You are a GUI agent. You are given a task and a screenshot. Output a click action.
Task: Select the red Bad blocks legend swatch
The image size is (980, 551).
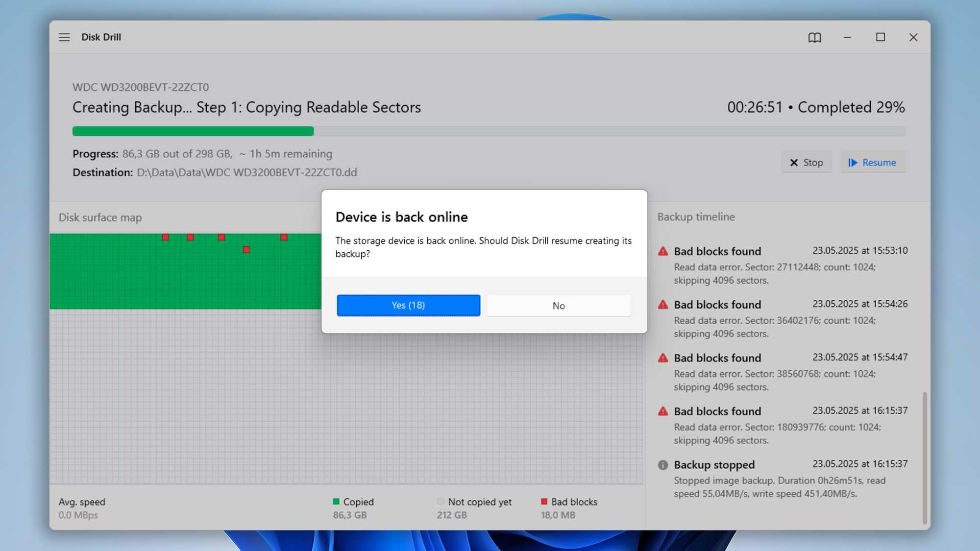point(544,501)
